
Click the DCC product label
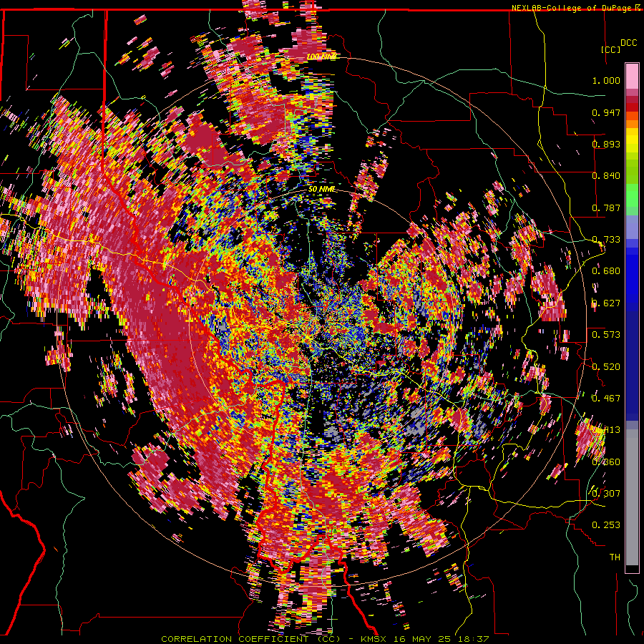[x=628, y=43]
